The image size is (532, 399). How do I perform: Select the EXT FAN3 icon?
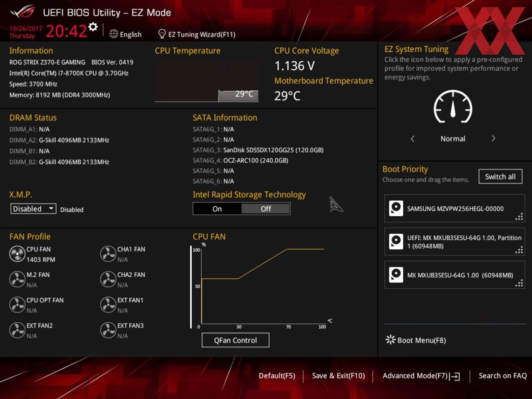(x=108, y=330)
